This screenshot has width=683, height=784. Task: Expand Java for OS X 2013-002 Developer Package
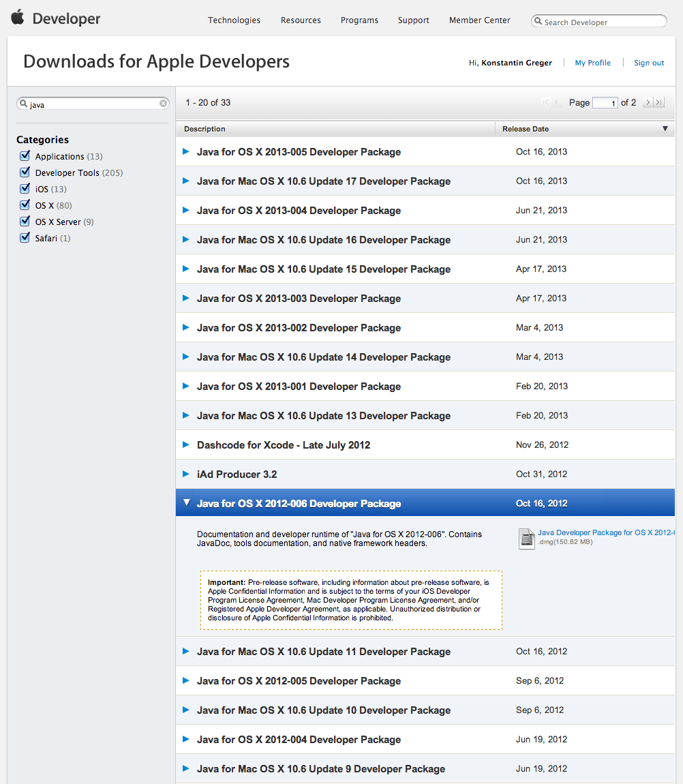point(186,327)
